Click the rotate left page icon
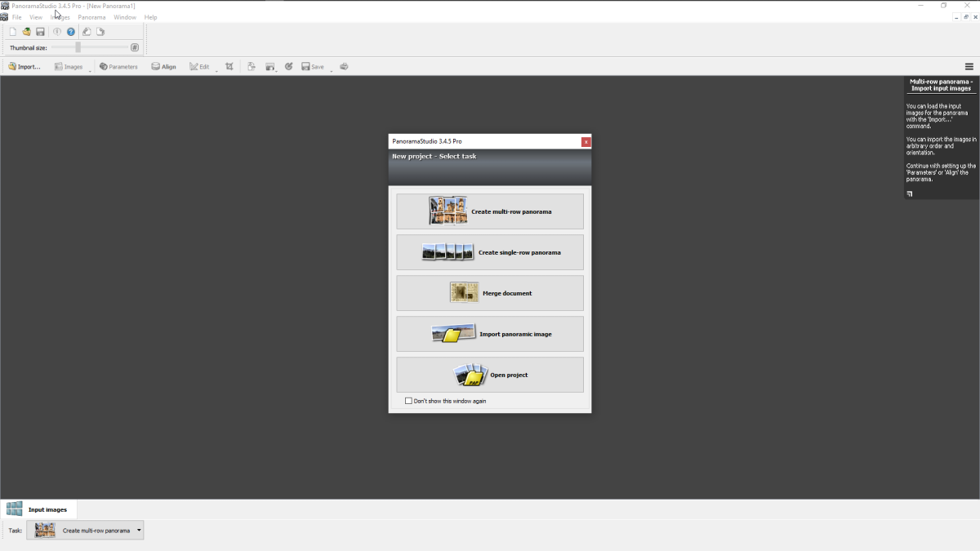 coord(87,32)
